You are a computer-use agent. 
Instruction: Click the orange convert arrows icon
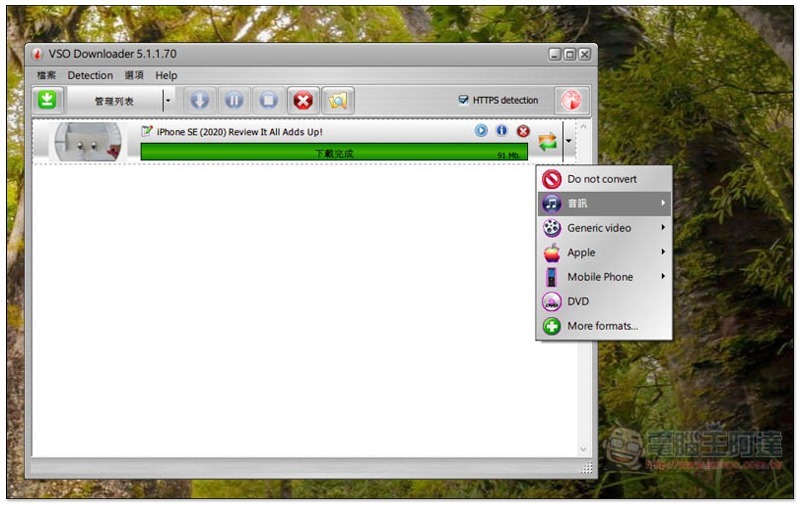547,141
